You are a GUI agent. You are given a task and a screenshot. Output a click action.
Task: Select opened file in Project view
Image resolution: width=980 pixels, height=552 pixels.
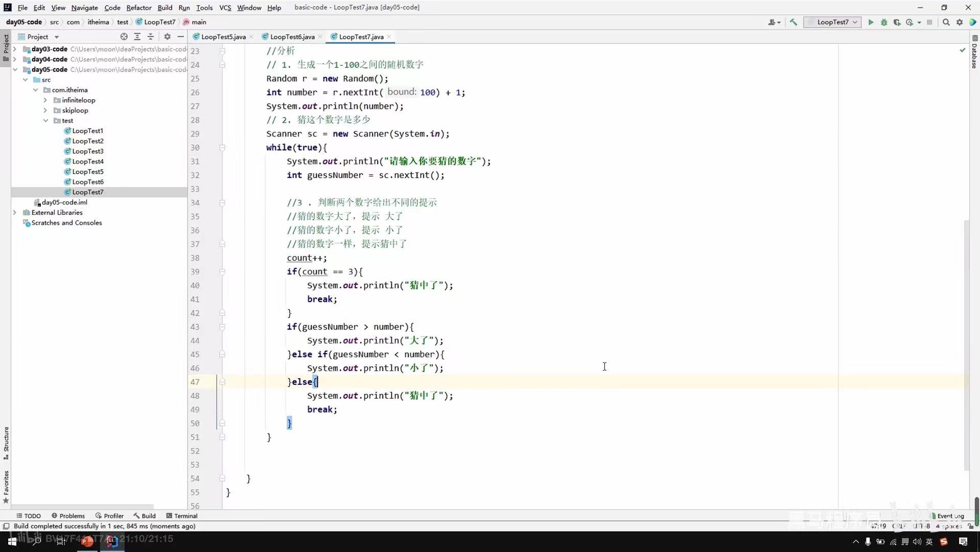pos(124,36)
